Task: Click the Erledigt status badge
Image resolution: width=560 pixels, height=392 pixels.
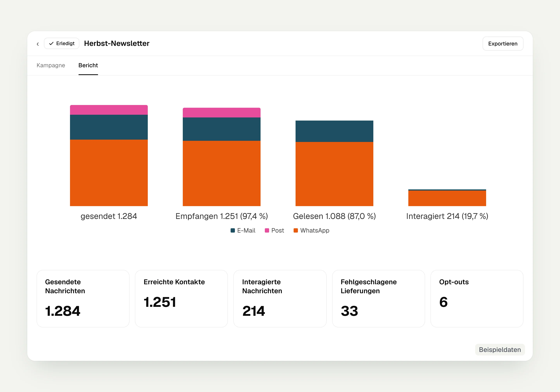Action: [x=62, y=43]
